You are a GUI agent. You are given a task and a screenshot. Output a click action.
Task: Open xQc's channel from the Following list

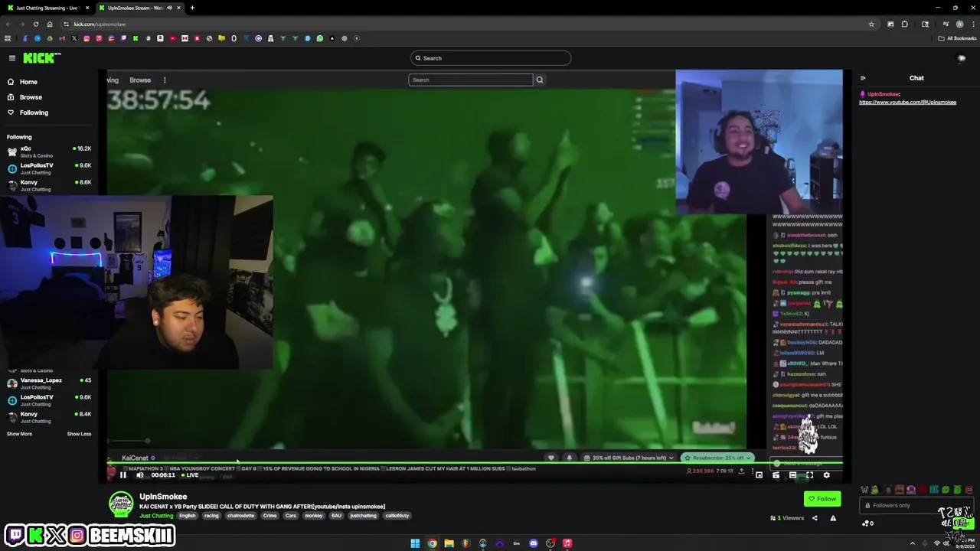[49, 152]
